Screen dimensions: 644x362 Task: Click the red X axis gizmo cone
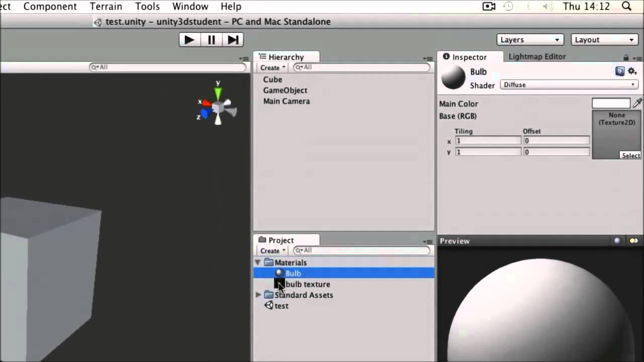(207, 103)
